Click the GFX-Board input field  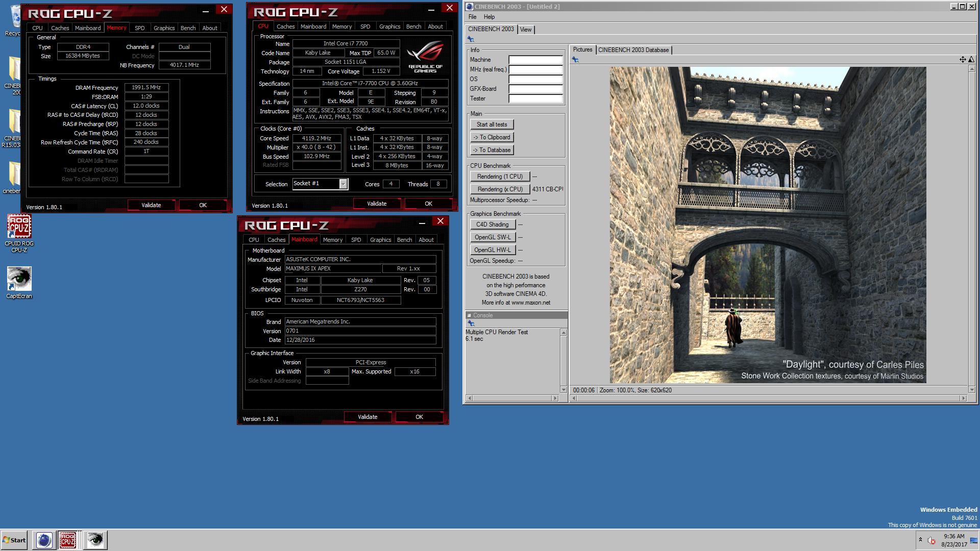[535, 89]
